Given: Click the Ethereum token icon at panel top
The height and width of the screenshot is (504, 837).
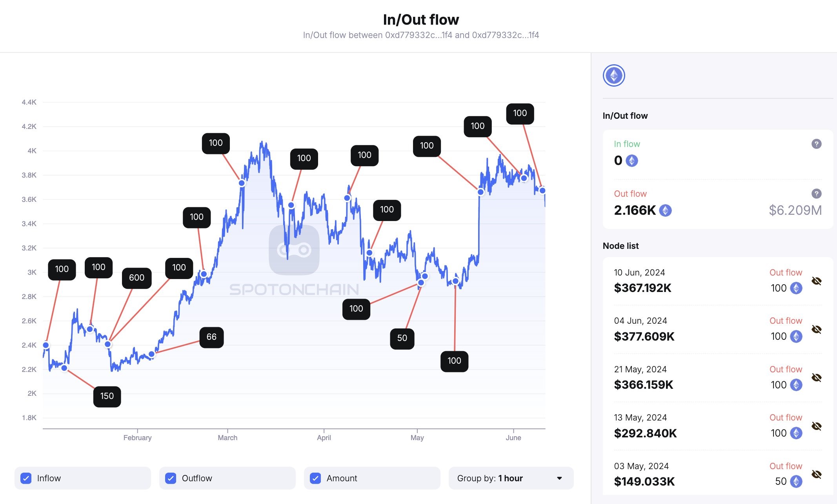Looking at the screenshot, I should 614,76.
